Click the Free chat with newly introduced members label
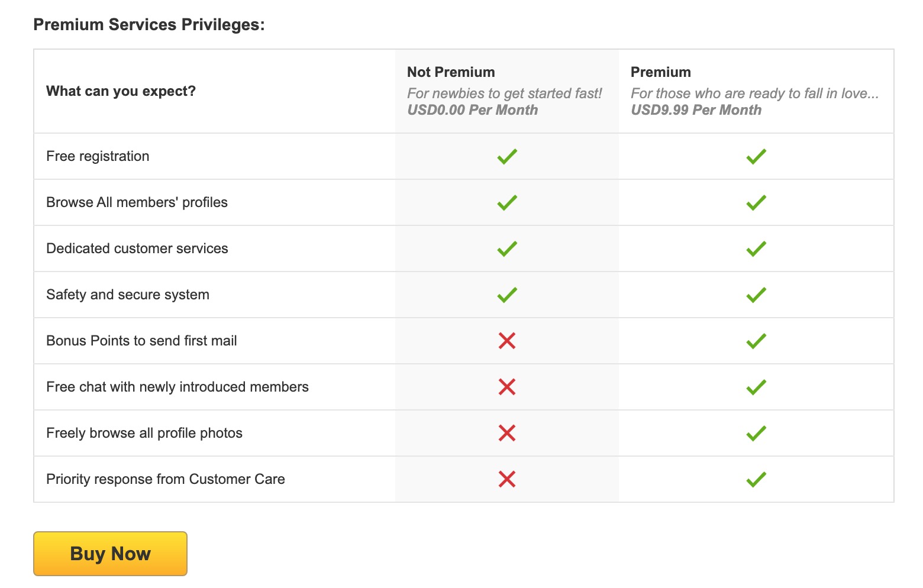923x588 pixels. pyautogui.click(x=177, y=387)
